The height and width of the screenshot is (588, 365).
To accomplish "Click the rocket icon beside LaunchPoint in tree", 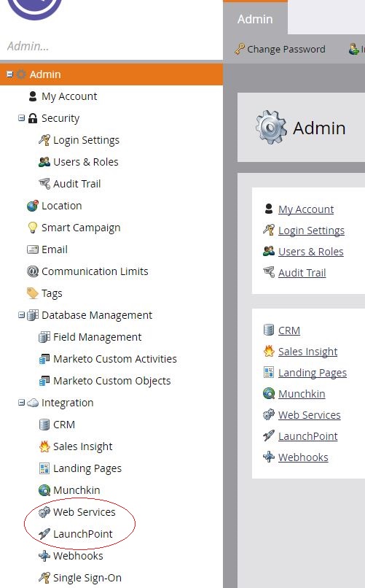I will point(44,533).
